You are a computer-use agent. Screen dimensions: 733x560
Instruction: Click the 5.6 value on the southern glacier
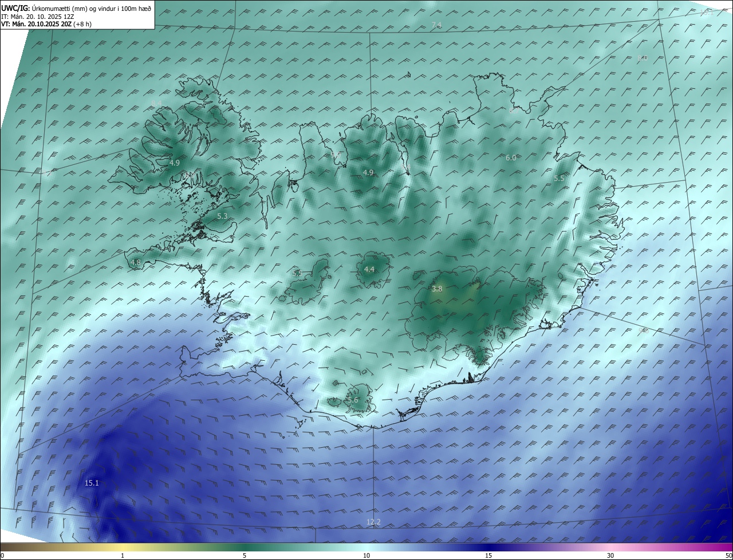[x=353, y=400]
